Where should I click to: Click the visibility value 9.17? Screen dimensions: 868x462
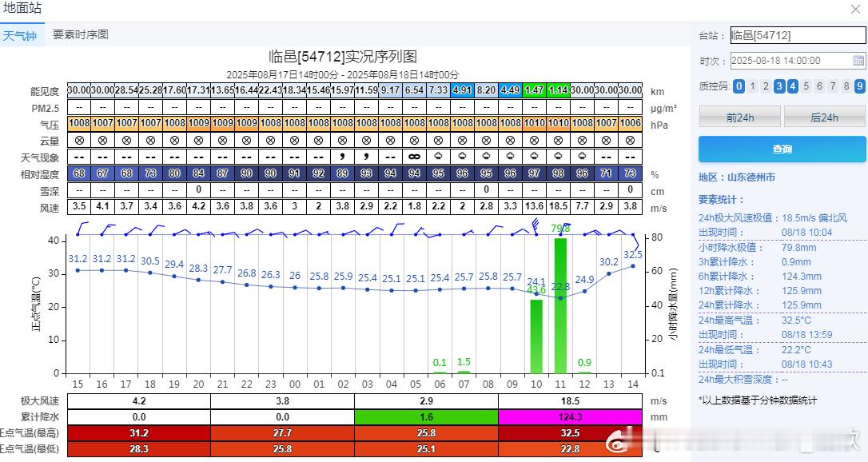(x=390, y=90)
